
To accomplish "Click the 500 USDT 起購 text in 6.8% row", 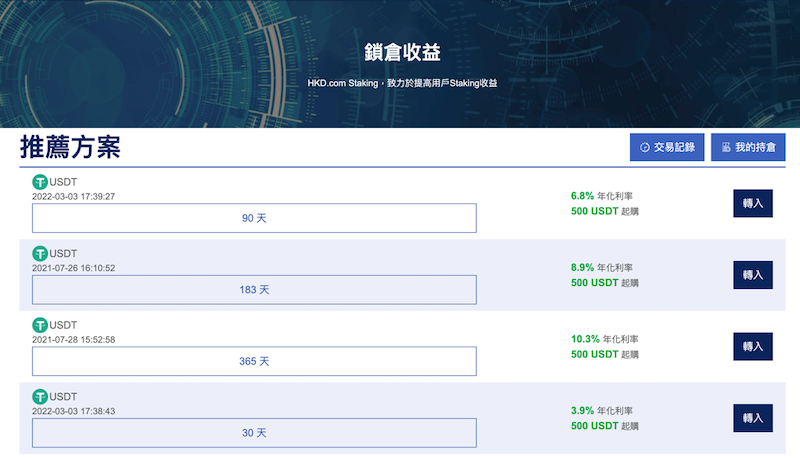I will coord(605,211).
